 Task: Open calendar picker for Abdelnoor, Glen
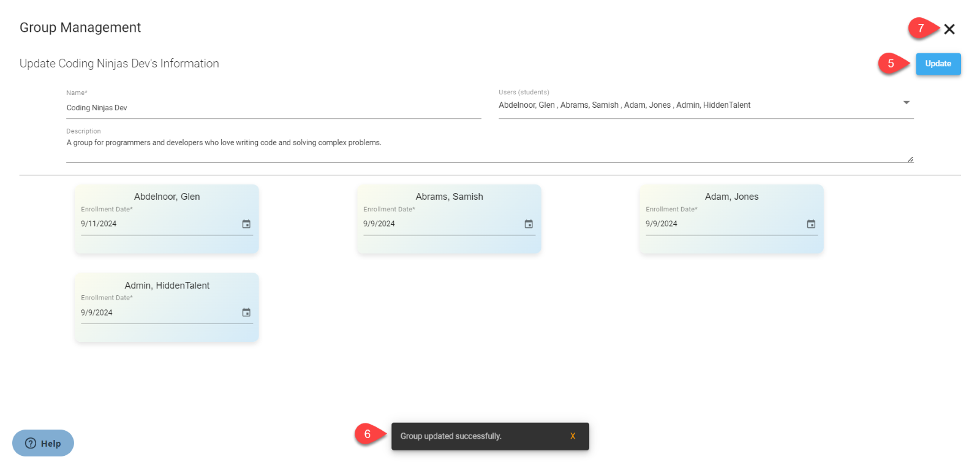(246, 224)
